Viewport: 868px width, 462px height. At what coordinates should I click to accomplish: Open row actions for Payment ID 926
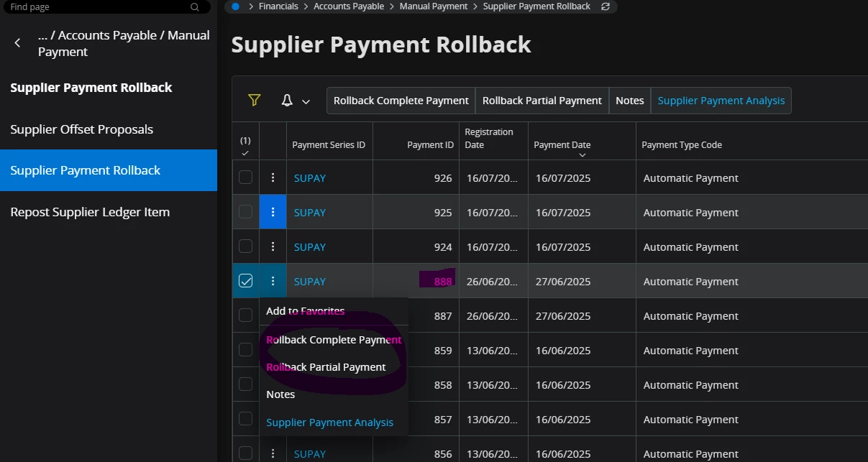click(273, 177)
